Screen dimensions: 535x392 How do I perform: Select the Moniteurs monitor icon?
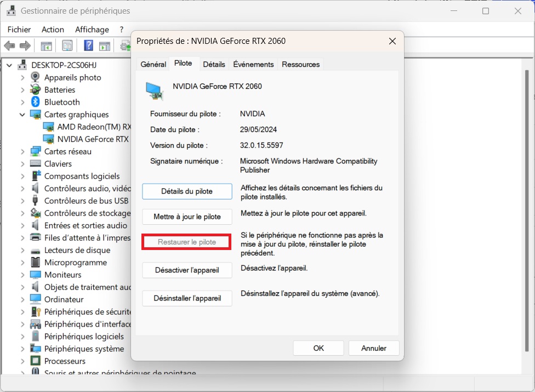36,275
